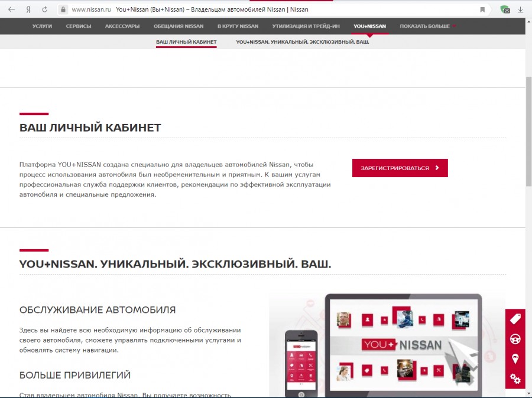Open the steering wheel test-drive icon
The width and height of the screenshot is (532, 398).
click(x=515, y=339)
